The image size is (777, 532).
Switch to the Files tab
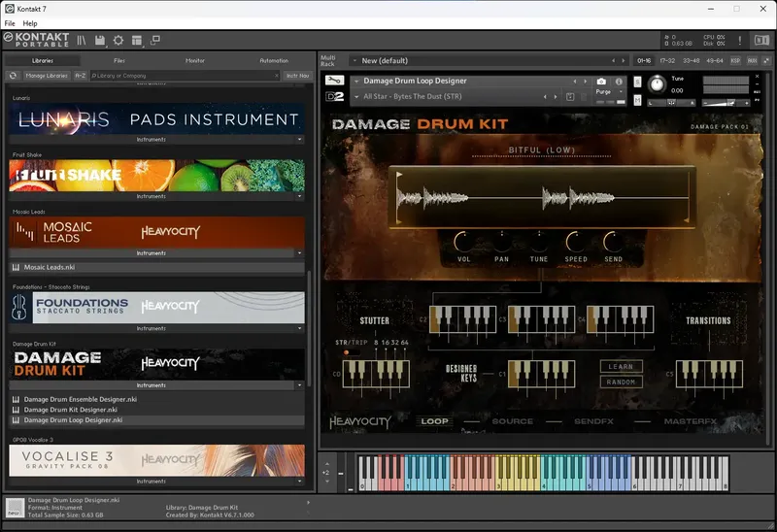point(119,60)
